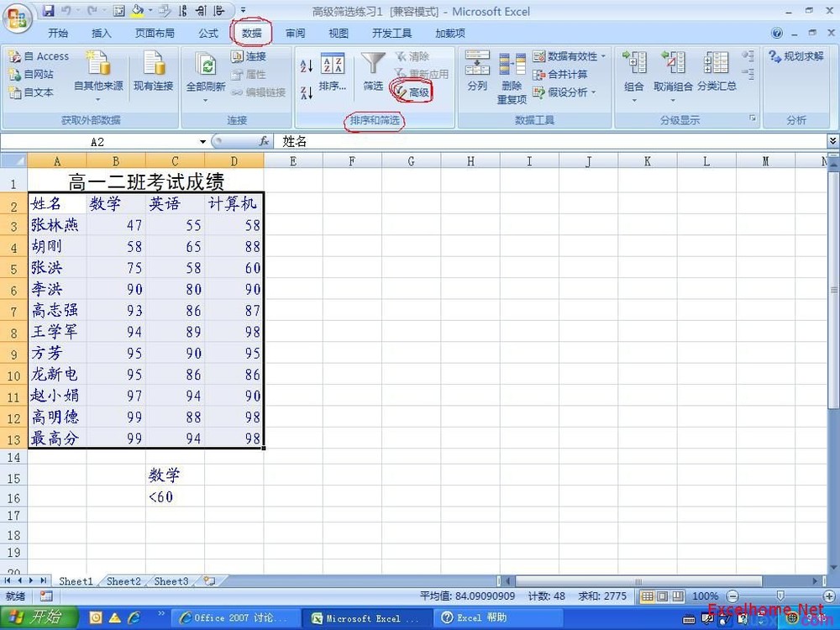
Task: Select criteria cell containing <60
Action: (x=175, y=497)
